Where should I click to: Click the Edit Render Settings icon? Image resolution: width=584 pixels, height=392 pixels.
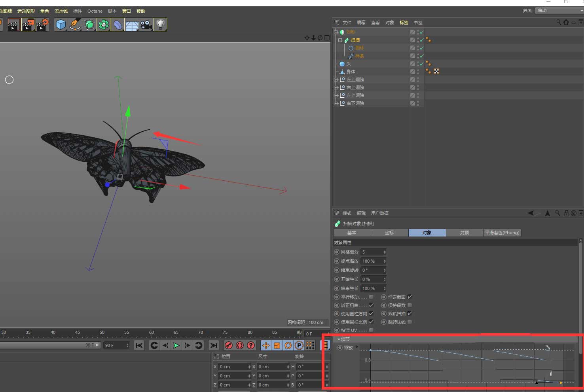42,25
